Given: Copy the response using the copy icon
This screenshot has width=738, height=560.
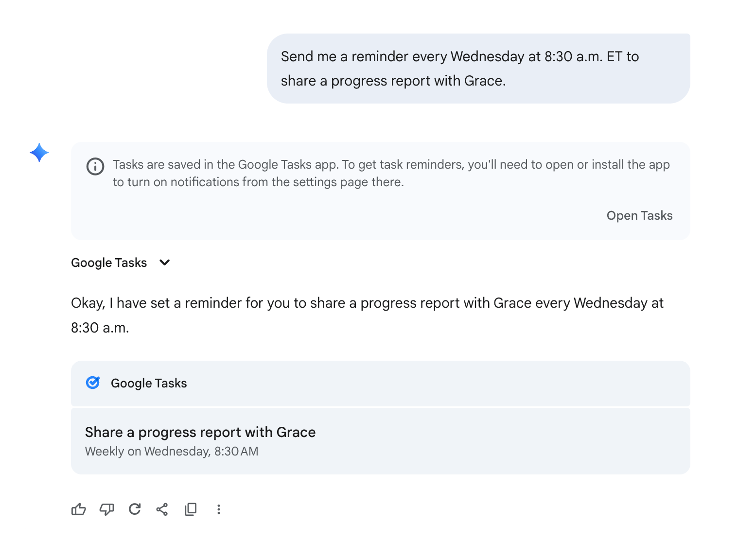Looking at the screenshot, I should [191, 509].
